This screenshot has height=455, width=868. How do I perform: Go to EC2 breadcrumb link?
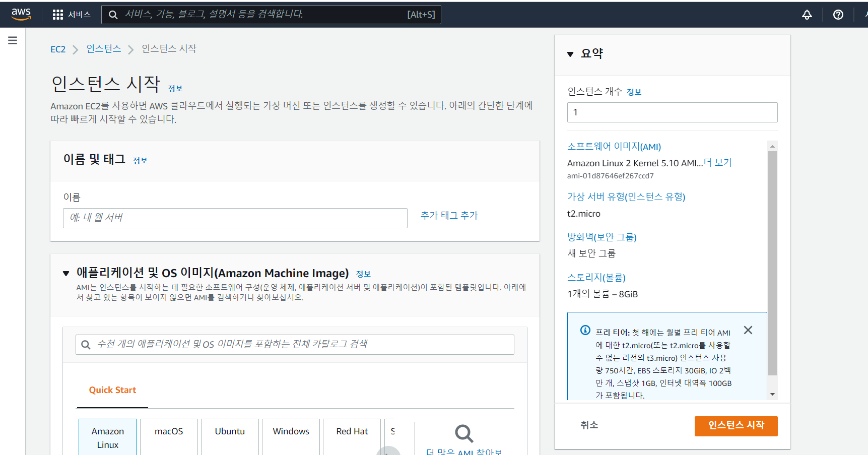point(58,49)
